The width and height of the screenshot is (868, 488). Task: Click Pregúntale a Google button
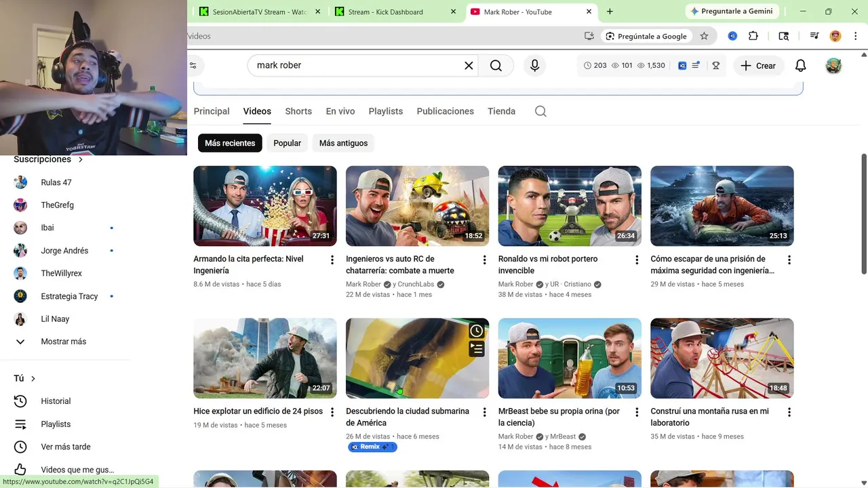click(646, 36)
